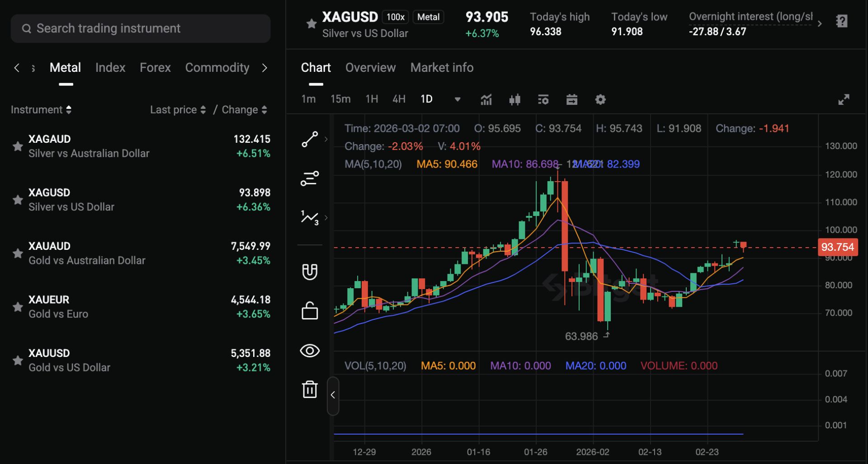This screenshot has height=464, width=868.
Task: Toggle favorite star for XAUUSD row
Action: pos(18,360)
